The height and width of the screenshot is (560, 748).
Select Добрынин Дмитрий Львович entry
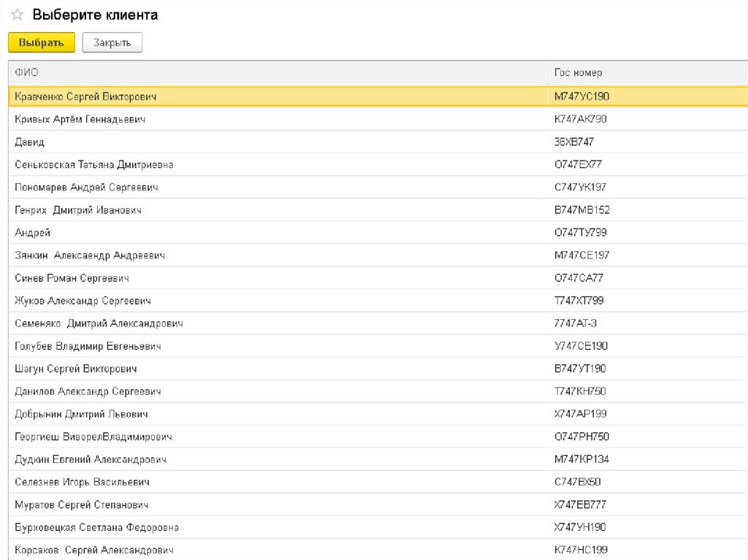tap(81, 413)
